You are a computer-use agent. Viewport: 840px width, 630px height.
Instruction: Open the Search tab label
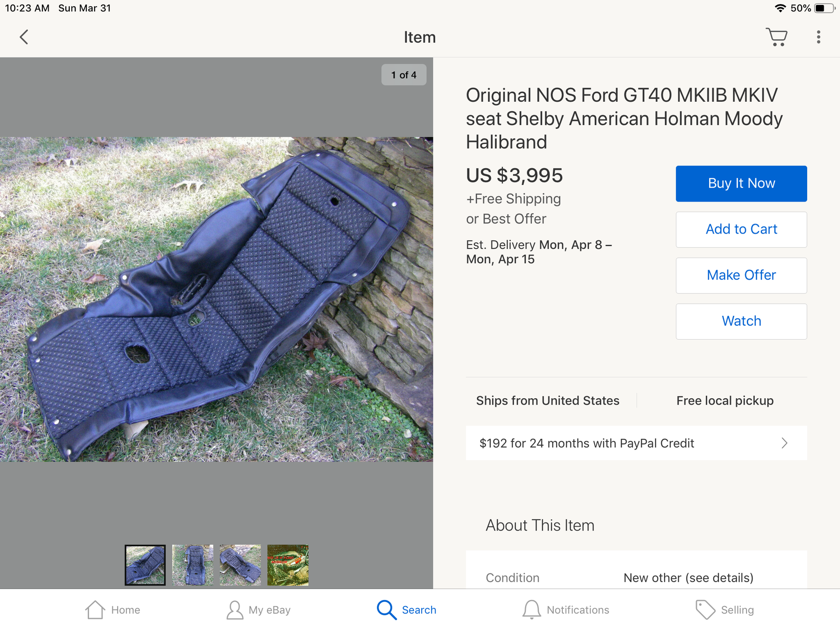419,610
